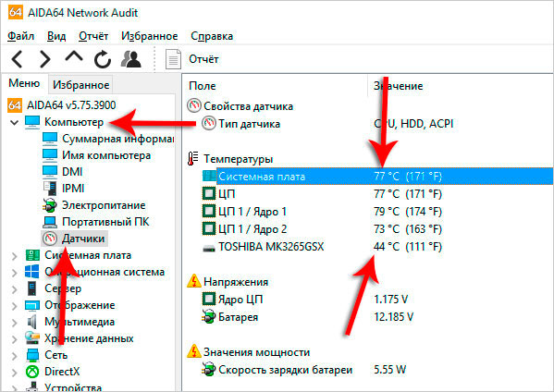The image size is (554, 392).
Task: Switch to the Избранное tab
Action: click(x=80, y=85)
